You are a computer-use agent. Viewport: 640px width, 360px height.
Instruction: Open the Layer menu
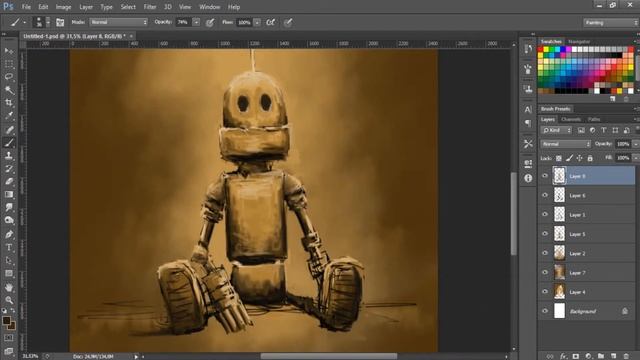[86, 7]
